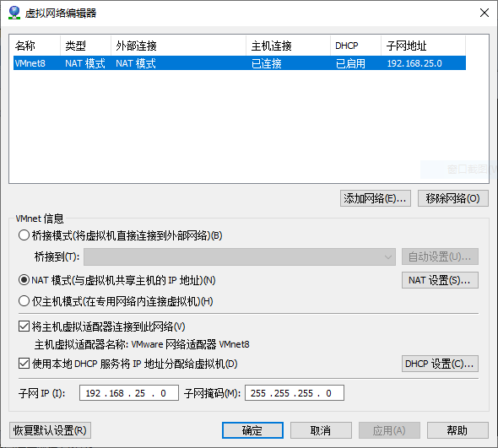Viewport: 498px width, 448px height.
Task: Click the 主机连接 column header
Action: (288, 46)
